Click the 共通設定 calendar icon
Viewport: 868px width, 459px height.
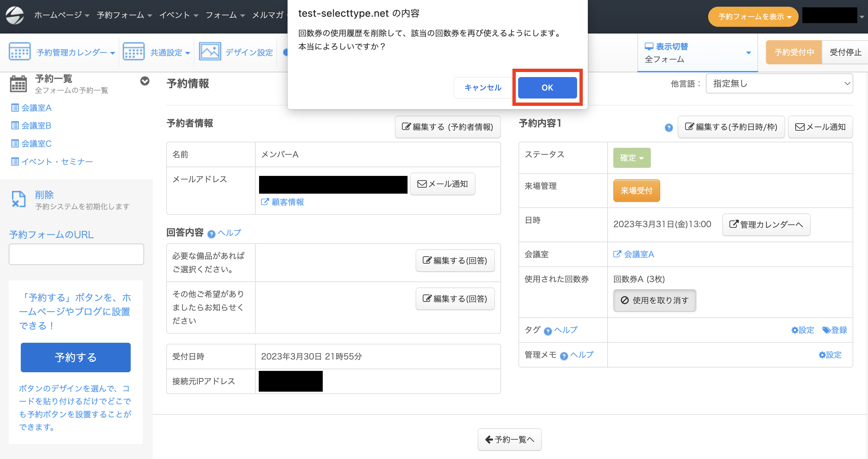tap(134, 52)
